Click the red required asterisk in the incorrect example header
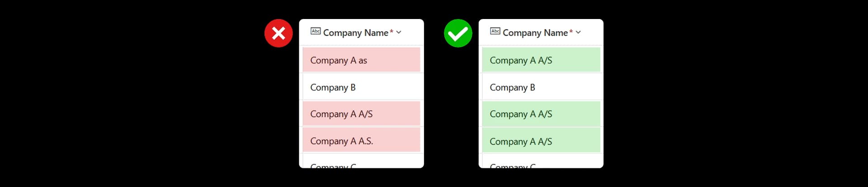The image size is (868, 187). 392,31
